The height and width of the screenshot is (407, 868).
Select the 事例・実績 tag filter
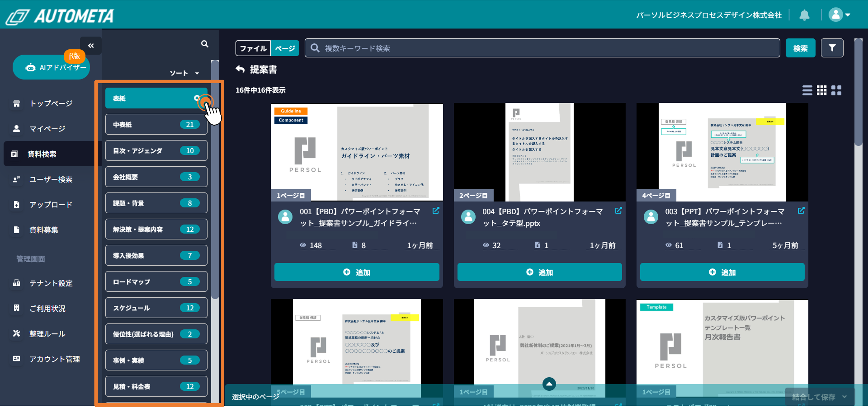click(x=156, y=360)
